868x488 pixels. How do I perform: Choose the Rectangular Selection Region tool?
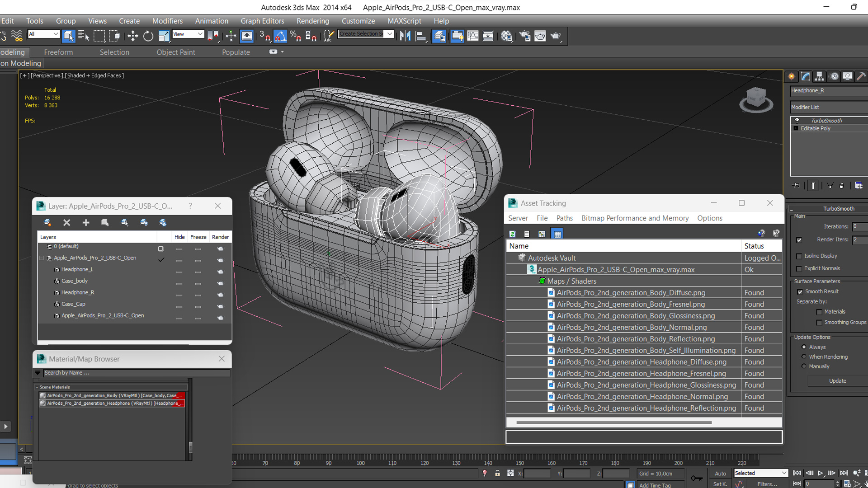(x=99, y=36)
